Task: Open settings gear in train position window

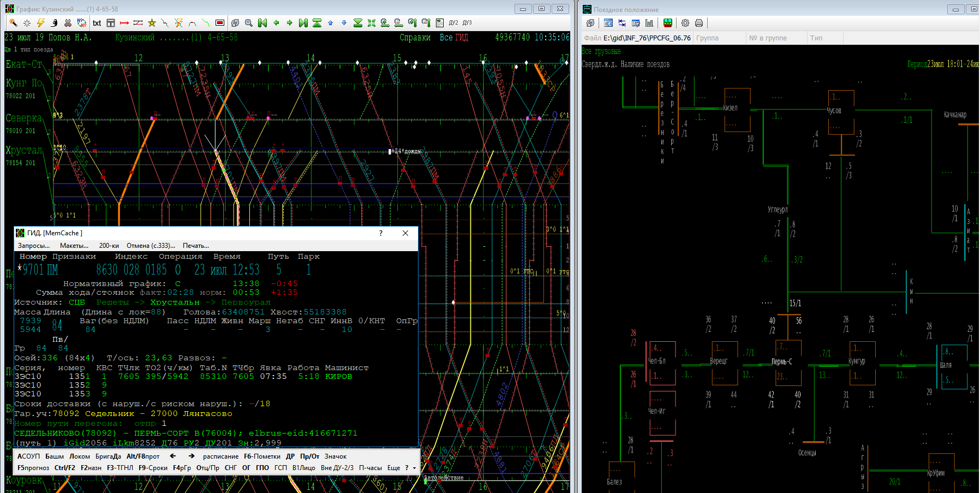Action: (x=685, y=23)
